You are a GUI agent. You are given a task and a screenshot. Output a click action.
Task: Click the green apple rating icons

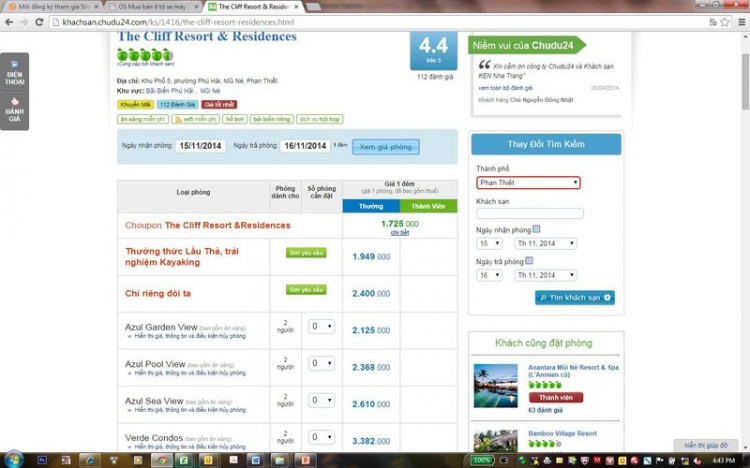145,55
